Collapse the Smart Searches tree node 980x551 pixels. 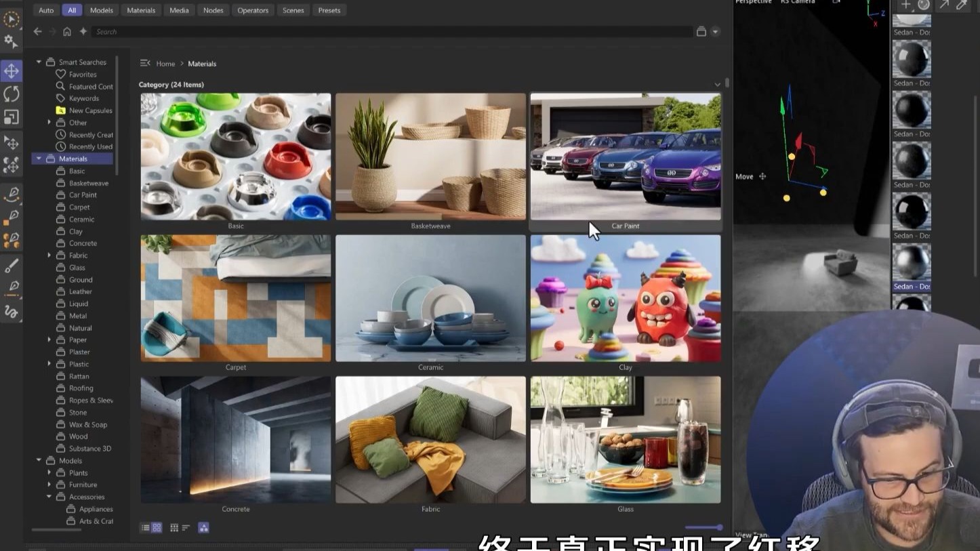click(39, 62)
